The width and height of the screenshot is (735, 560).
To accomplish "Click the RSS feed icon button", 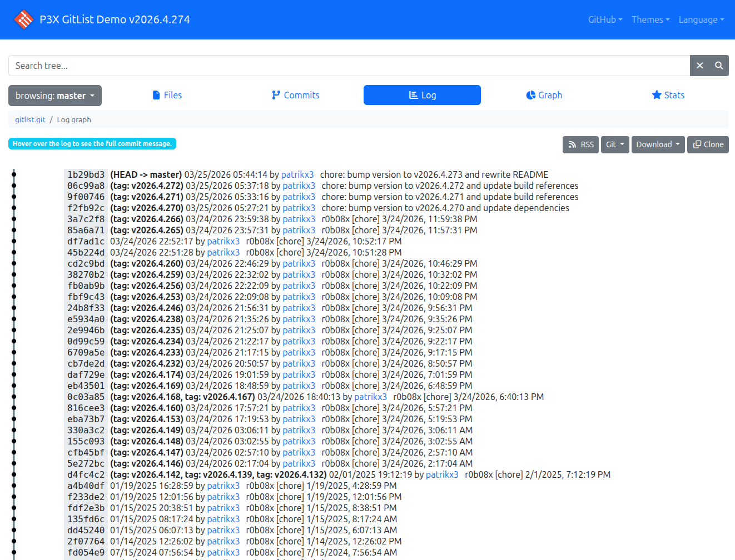I will [x=573, y=144].
